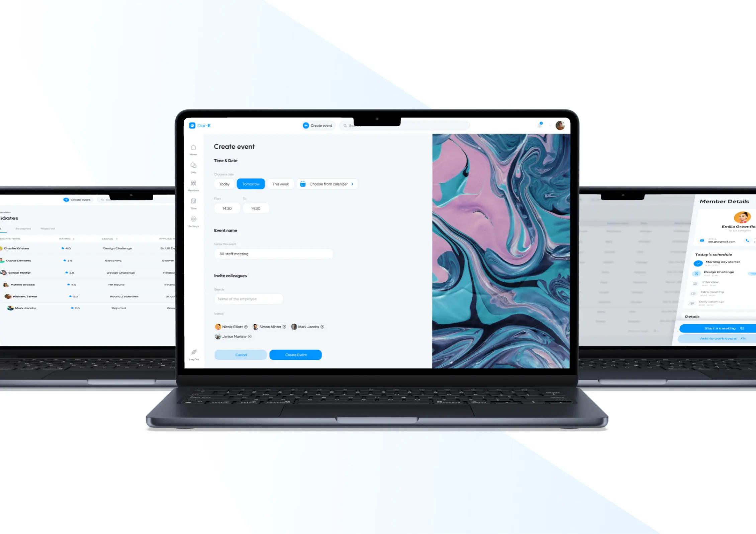The width and height of the screenshot is (756, 534).
Task: Click the Create Event button
Action: (295, 354)
